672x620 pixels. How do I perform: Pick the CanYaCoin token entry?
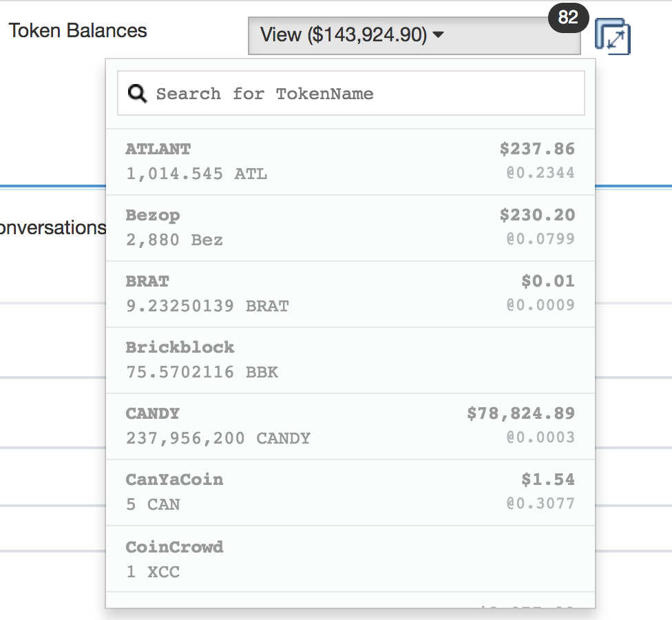pyautogui.click(x=350, y=492)
